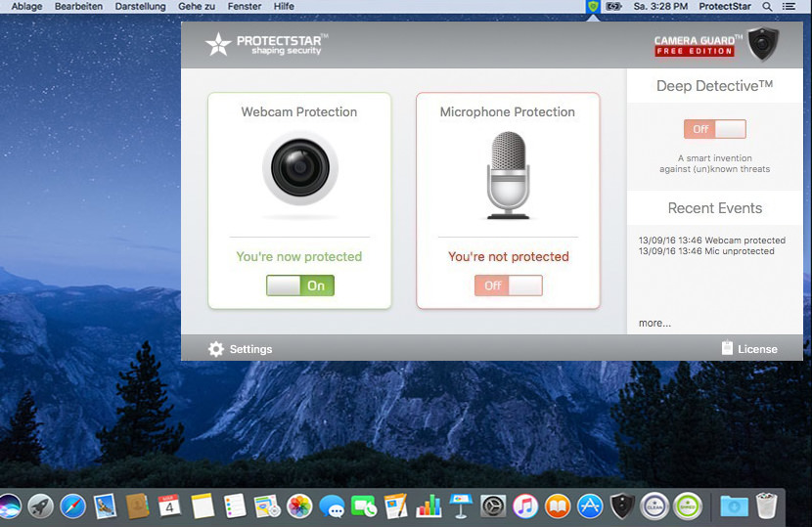Screen dimensions: 812x527
Task: Click the microphone image
Action: click(508, 175)
